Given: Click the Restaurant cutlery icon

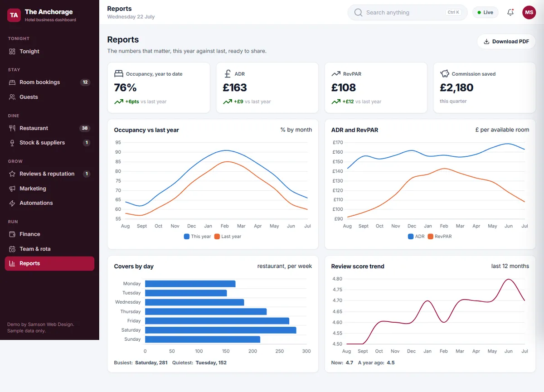Looking at the screenshot, I should [12, 128].
